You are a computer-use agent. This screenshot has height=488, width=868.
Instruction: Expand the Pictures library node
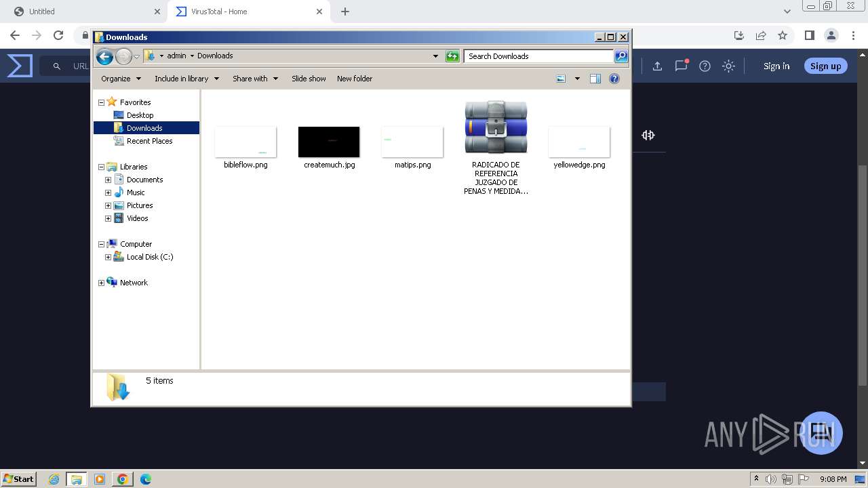[108, 205]
